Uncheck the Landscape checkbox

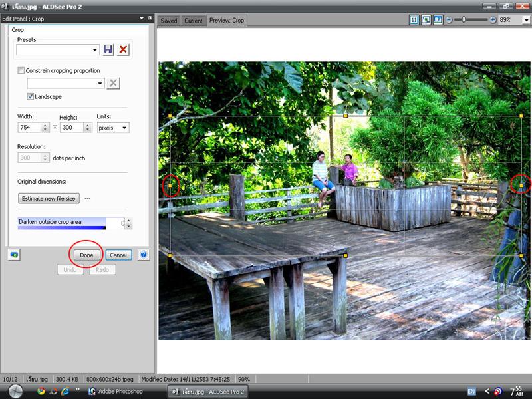click(31, 96)
